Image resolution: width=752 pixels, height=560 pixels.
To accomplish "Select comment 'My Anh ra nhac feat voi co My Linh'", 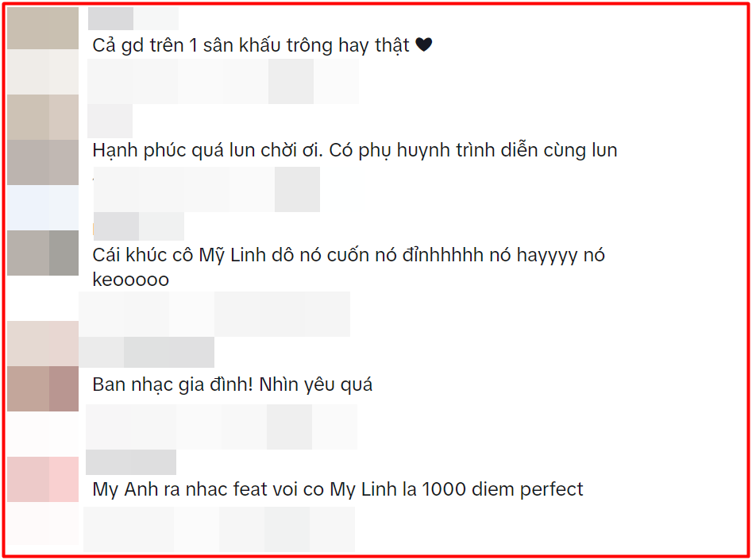I will tap(337, 489).
